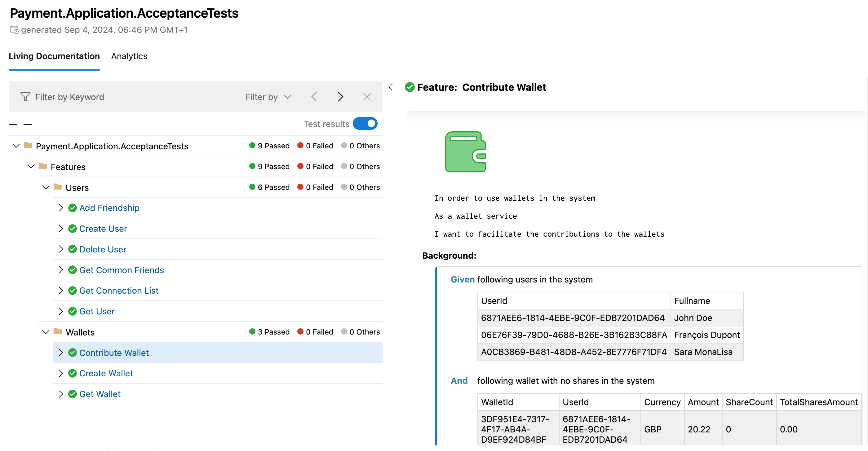Image resolution: width=868 pixels, height=451 pixels.
Task: Open the Create Wallet feature link
Action: click(106, 374)
